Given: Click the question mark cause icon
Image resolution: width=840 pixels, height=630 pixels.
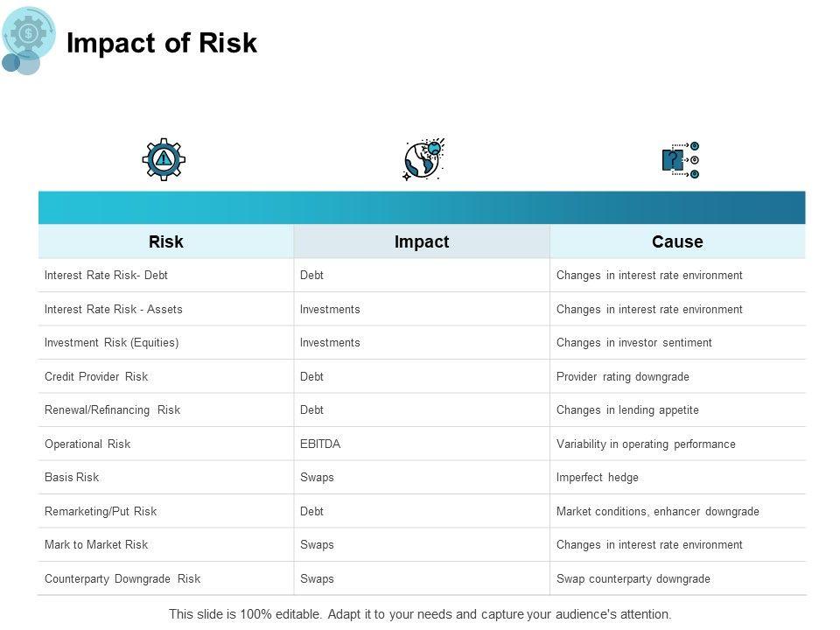Looking at the screenshot, I should point(679,159).
